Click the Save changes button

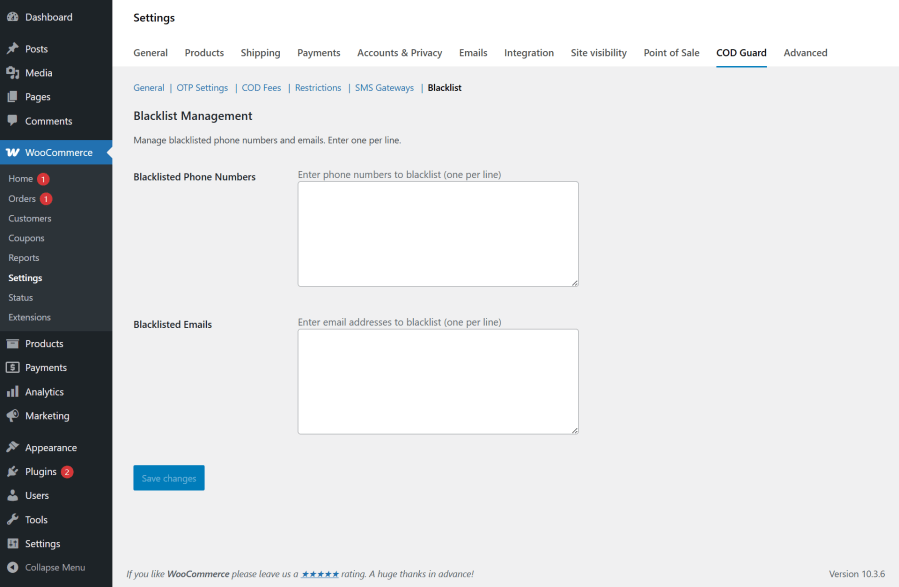tap(168, 477)
